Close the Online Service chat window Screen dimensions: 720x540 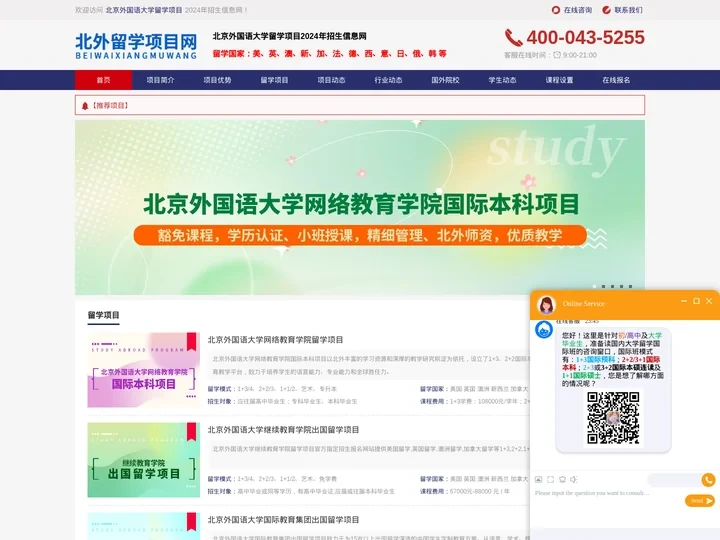click(709, 301)
